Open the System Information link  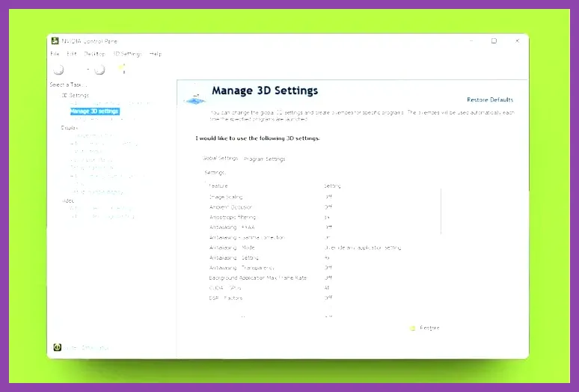(x=86, y=348)
